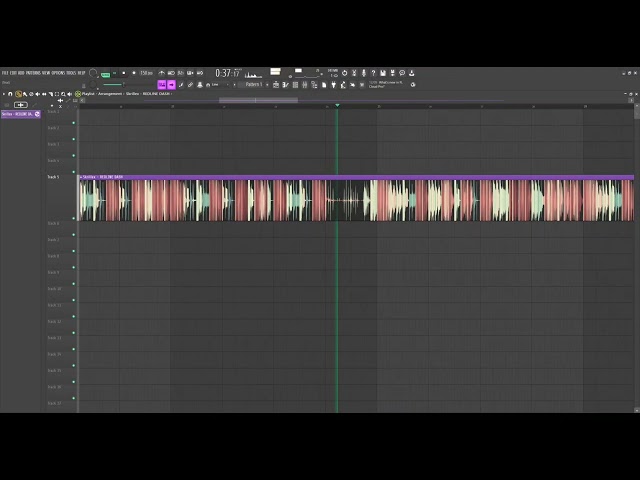
Task: Click the green playhead marker on timeline
Action: (337, 105)
